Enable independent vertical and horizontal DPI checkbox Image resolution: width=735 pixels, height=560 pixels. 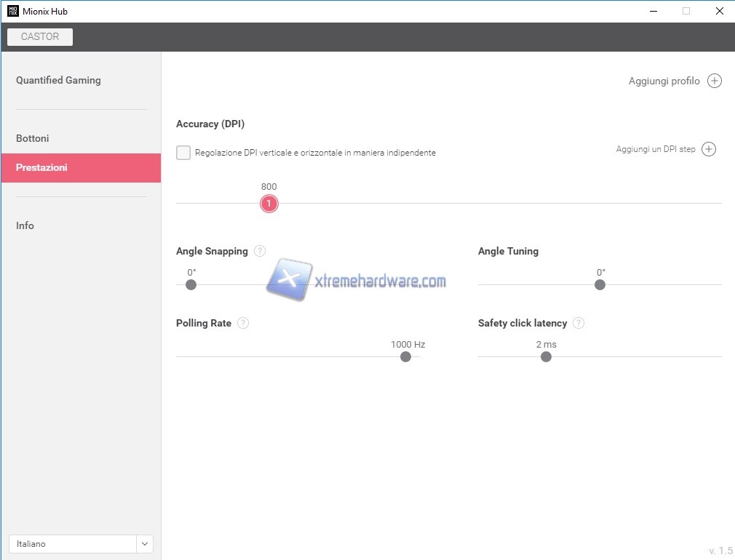point(183,153)
